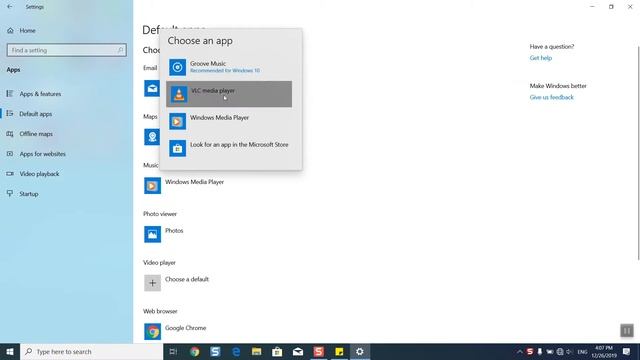Choose a default for Video player
The image size is (640, 360).
click(177, 283)
